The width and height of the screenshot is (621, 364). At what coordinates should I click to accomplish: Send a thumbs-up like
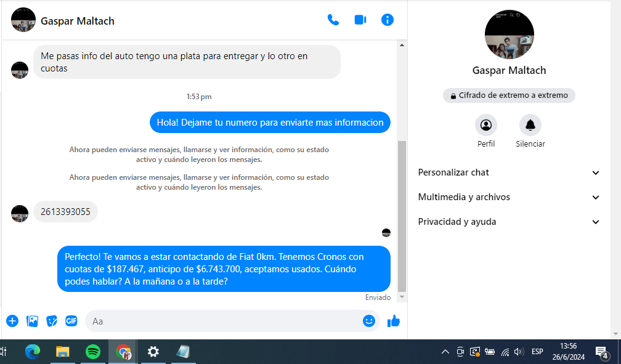pos(394,321)
